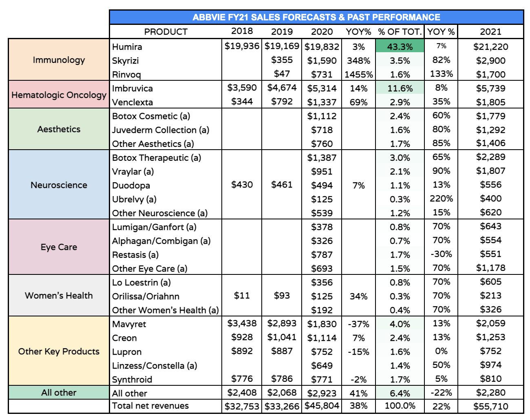This screenshot has height=420, width=530.
Task: Click Other Eye Care (a) row label
Action: tap(150, 269)
